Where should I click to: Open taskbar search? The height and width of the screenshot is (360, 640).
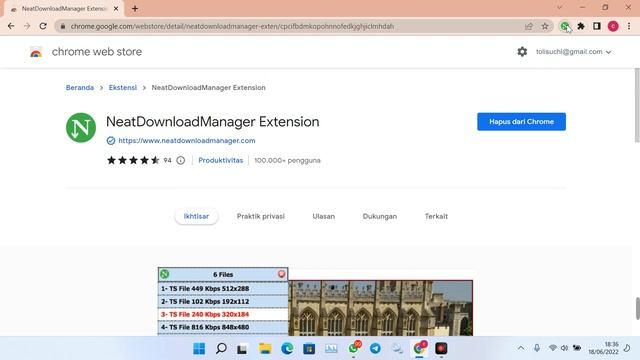221,349
